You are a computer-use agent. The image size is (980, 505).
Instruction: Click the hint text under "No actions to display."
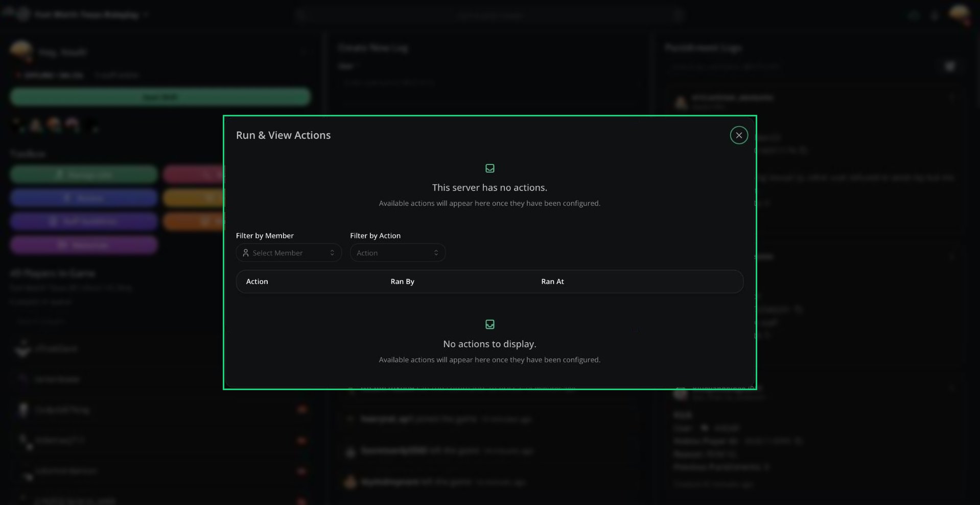pos(489,360)
